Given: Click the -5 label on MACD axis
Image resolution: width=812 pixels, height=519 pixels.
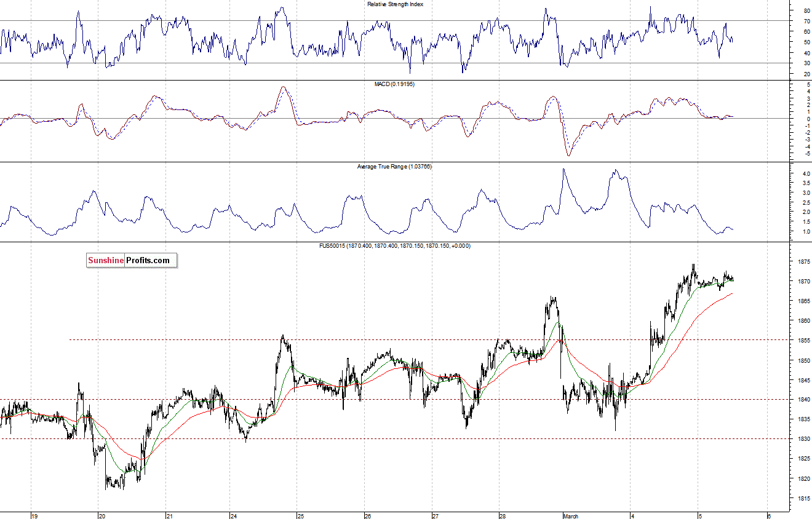Looking at the screenshot, I should coord(806,153).
